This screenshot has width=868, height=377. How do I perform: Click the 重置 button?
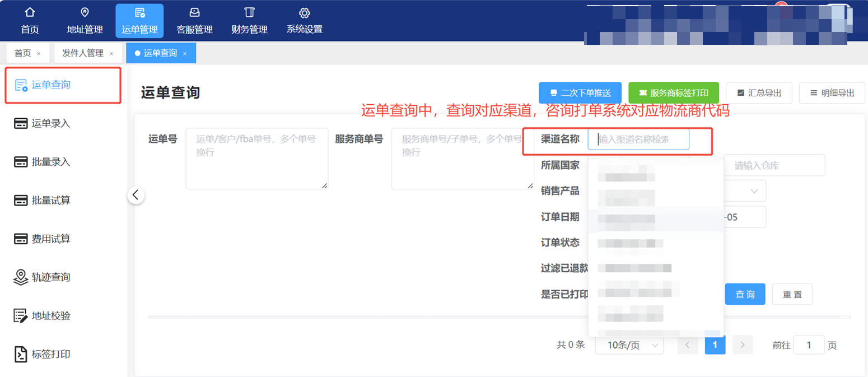(792, 294)
